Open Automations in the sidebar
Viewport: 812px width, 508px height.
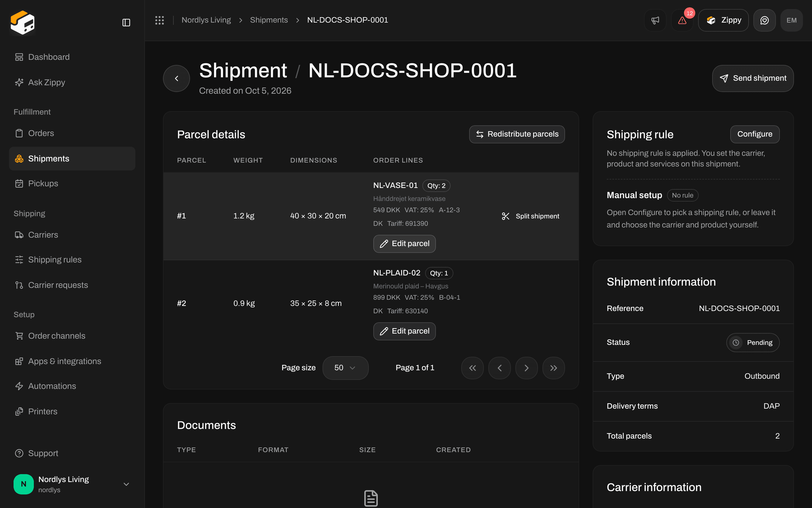click(x=72, y=386)
